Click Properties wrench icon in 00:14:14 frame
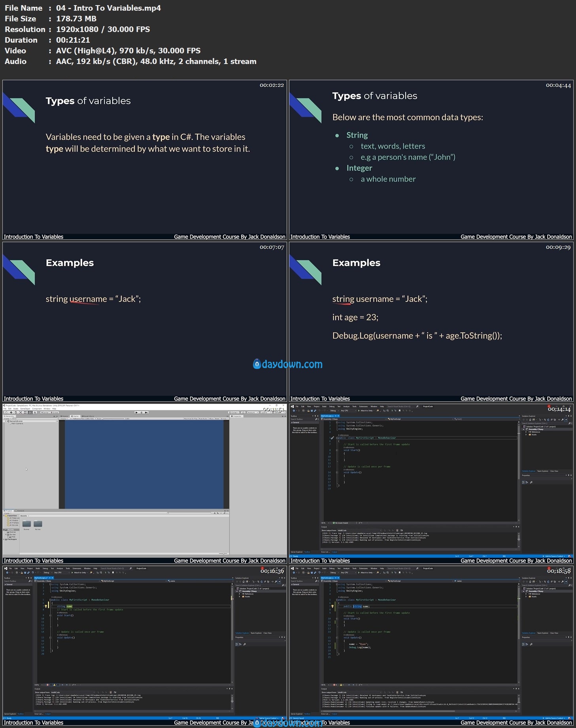 [x=531, y=482]
